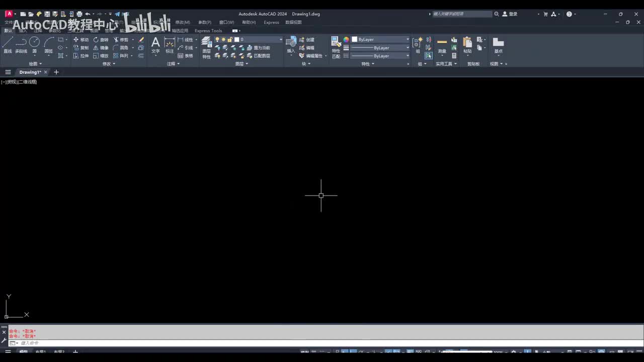Add a new drawing tab with plus button
This screenshot has width=644, height=362.
[x=56, y=72]
